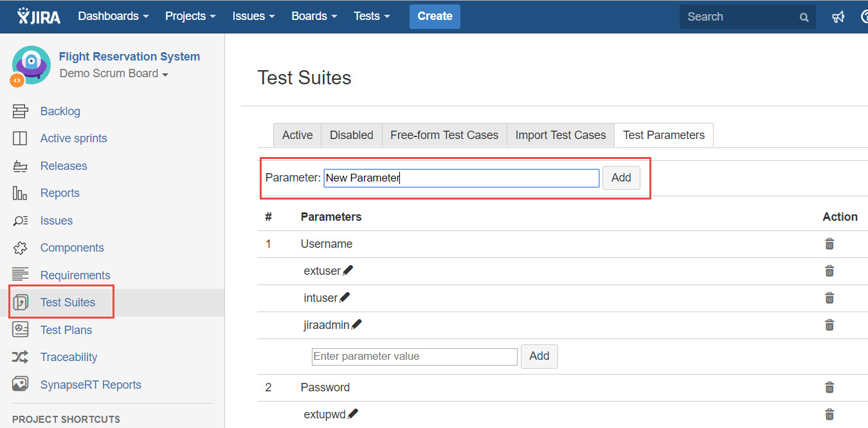This screenshot has height=428, width=868.
Task: Click the search magnifier icon
Action: (804, 17)
